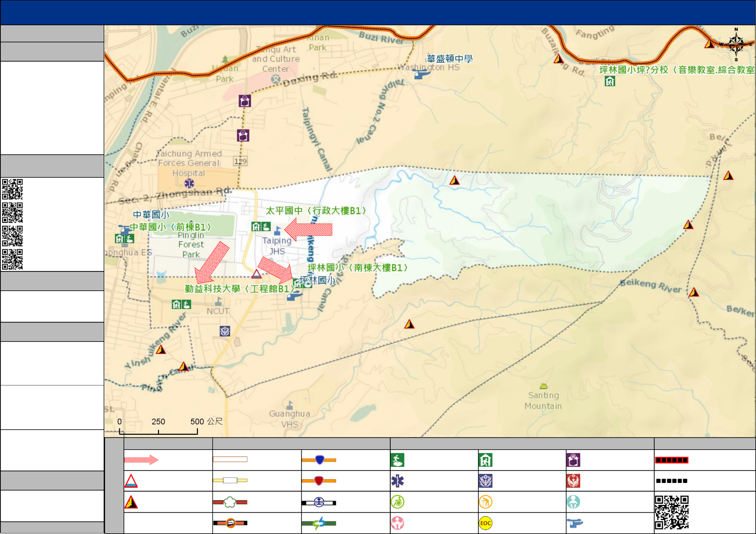Click the helicopter legend icon
Viewport: 756px width, 534px height.
[575, 523]
